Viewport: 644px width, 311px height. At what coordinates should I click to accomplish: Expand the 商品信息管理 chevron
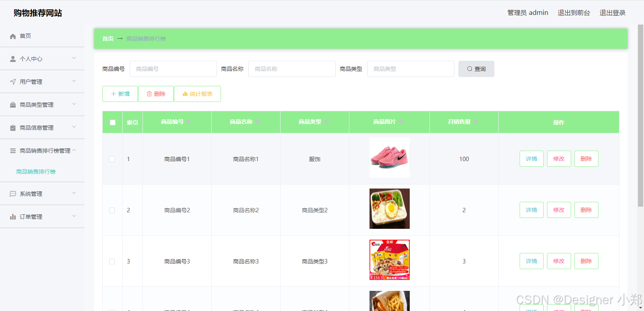tap(74, 127)
